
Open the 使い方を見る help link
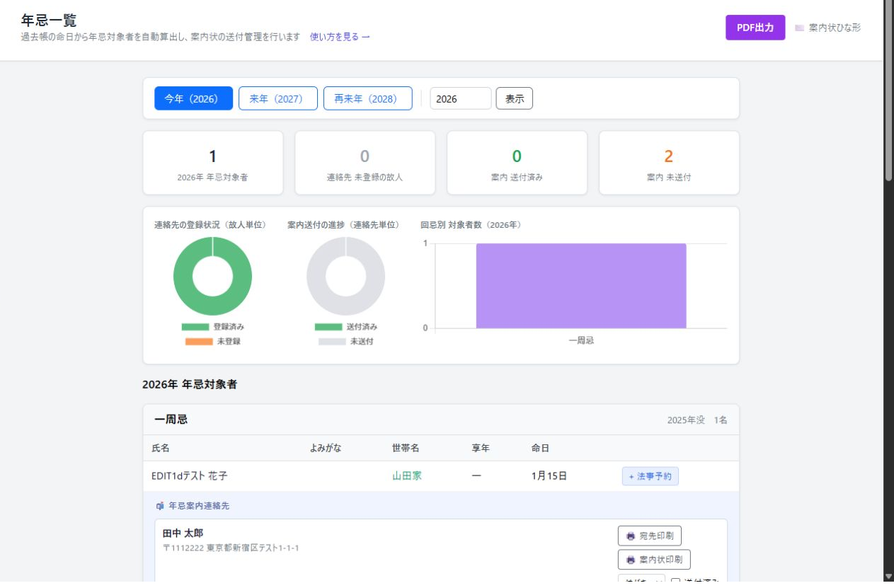point(340,37)
